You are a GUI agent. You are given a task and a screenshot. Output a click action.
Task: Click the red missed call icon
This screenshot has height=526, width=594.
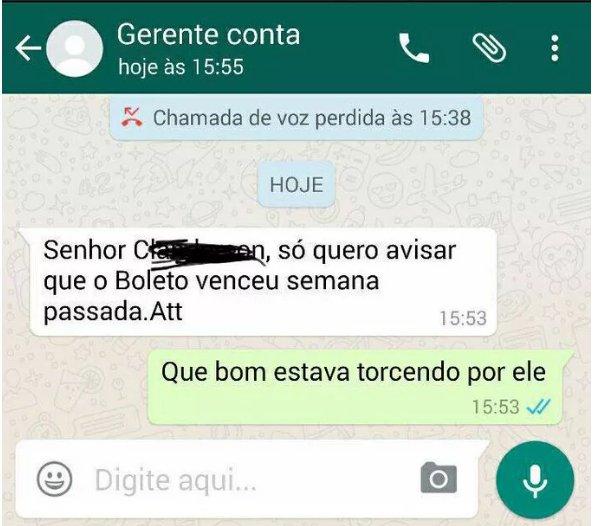click(131, 117)
